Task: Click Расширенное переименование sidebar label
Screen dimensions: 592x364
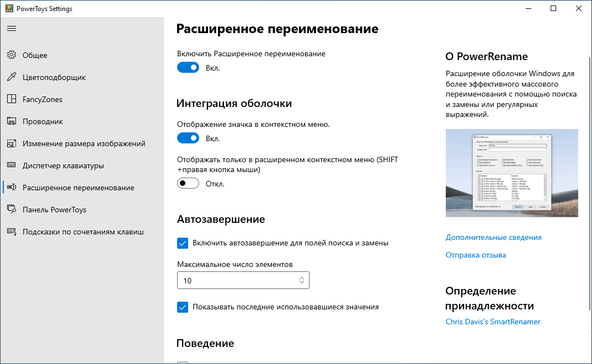Action: tap(78, 188)
